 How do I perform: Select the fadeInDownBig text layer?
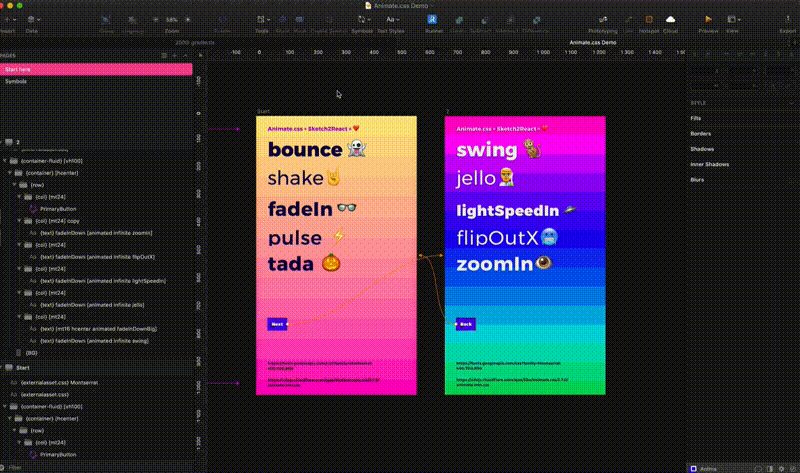click(x=98, y=329)
